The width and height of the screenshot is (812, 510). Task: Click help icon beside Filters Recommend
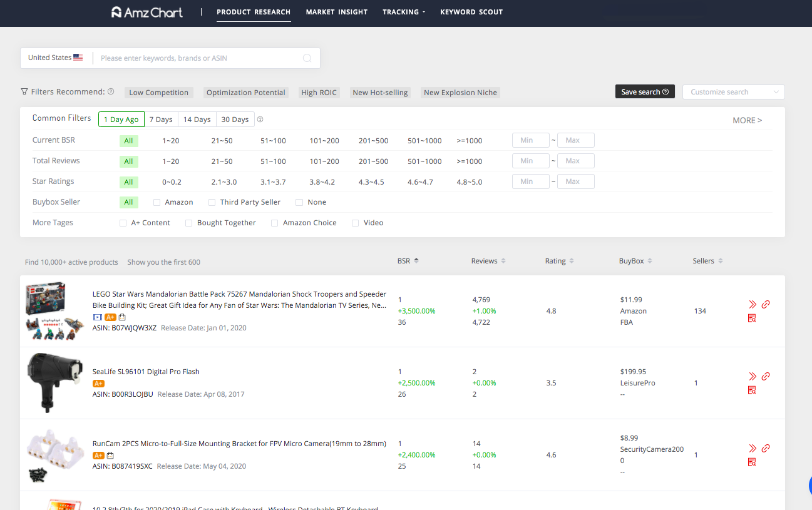(111, 92)
